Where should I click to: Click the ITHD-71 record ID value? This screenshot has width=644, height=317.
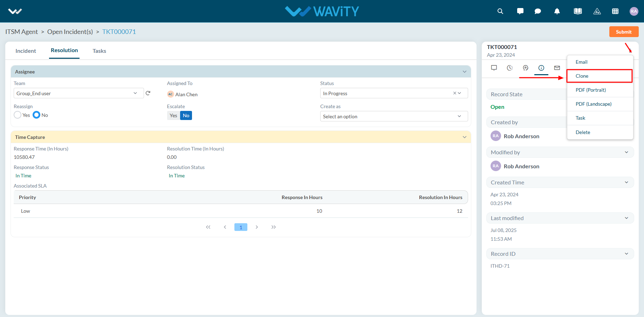(x=500, y=266)
